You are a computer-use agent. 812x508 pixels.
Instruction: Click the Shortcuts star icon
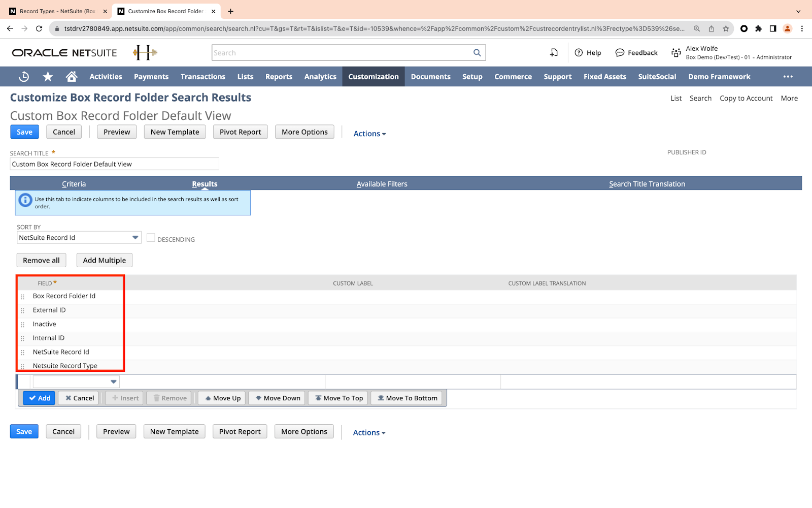[x=48, y=77]
